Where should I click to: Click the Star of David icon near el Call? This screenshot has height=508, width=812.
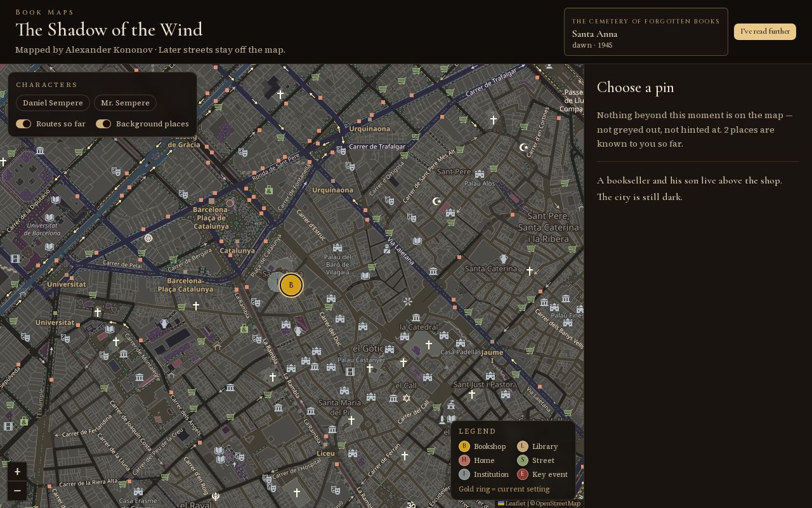pyautogui.click(x=407, y=398)
